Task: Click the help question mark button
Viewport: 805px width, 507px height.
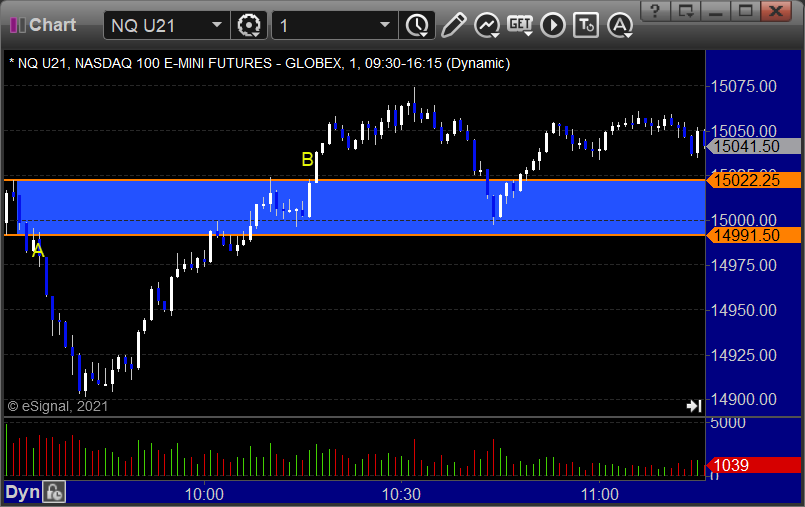Action: click(655, 10)
